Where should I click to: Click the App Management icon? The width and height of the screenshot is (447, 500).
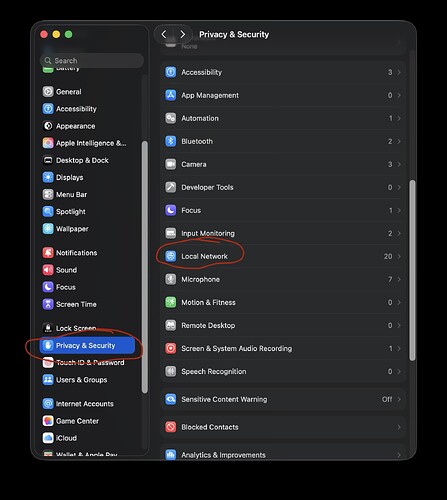pyautogui.click(x=171, y=95)
